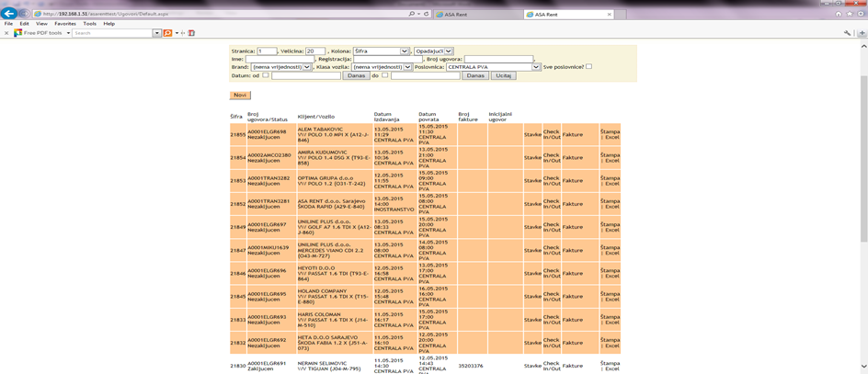Click the red PDF icon in toolbar
This screenshot has height=374, width=868.
191,33
